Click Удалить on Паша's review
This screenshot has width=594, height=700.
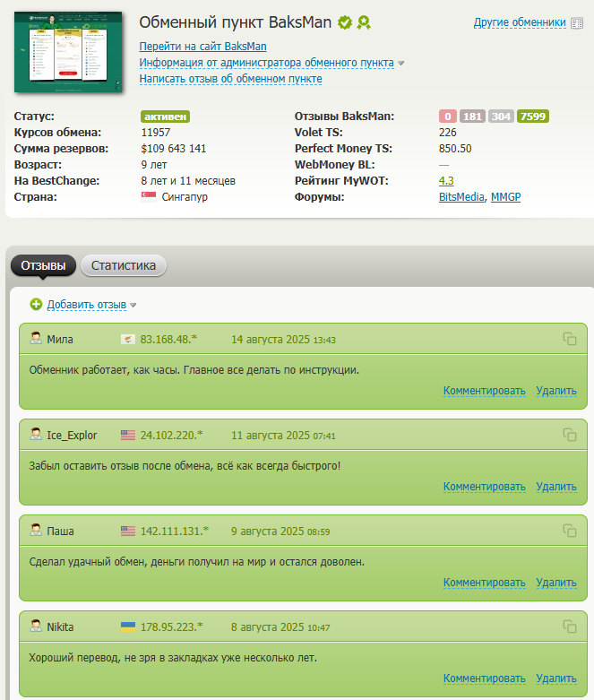pyautogui.click(x=556, y=583)
